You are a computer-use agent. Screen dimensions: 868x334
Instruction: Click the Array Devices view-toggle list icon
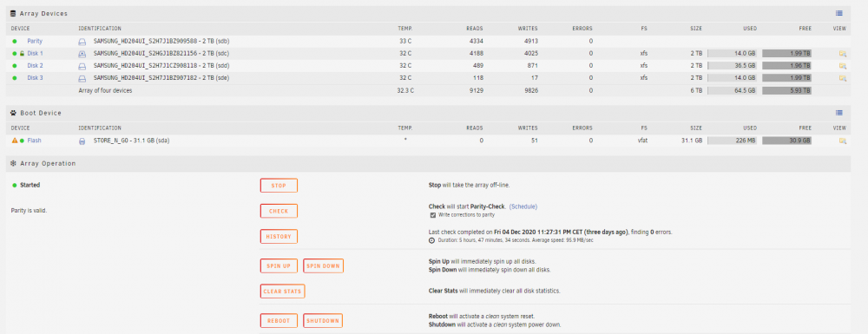[839, 13]
